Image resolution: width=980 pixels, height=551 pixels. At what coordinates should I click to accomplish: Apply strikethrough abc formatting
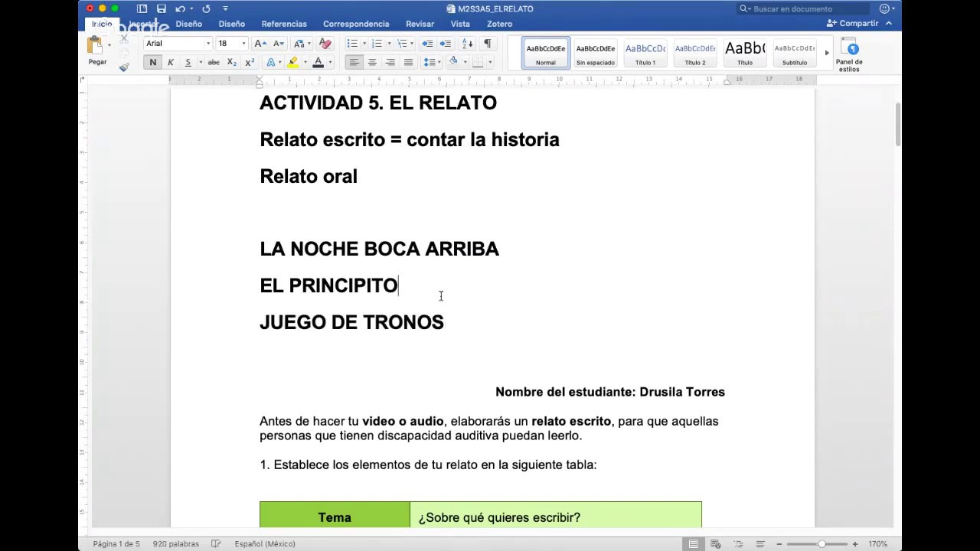[x=214, y=63]
